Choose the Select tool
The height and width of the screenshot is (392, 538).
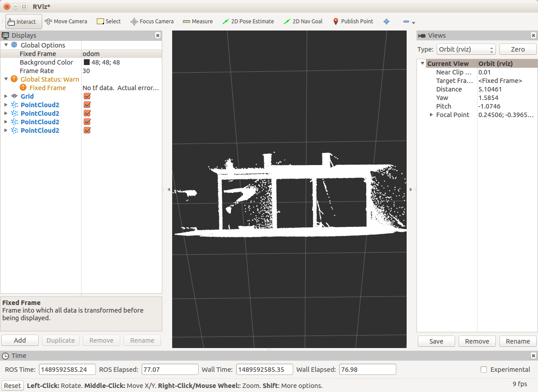[109, 21]
